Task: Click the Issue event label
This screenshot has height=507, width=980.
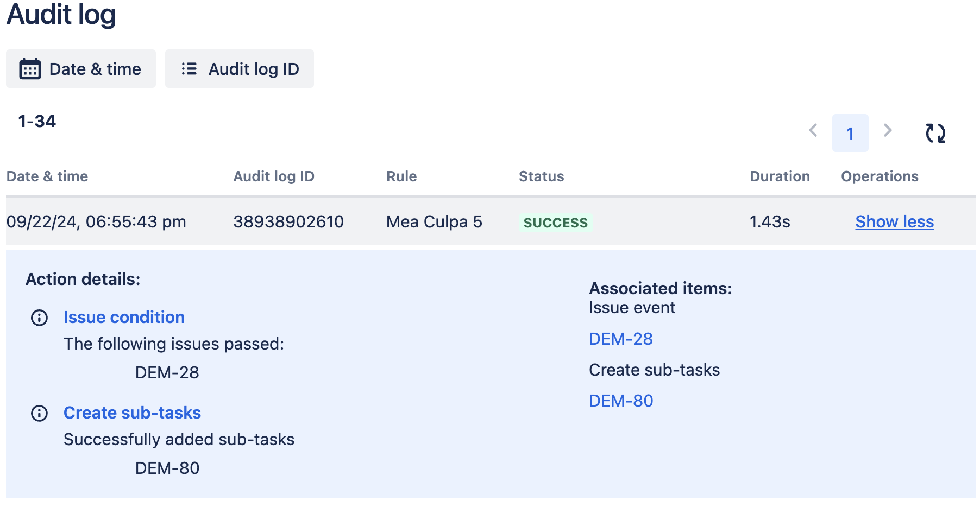Action: 632,308
